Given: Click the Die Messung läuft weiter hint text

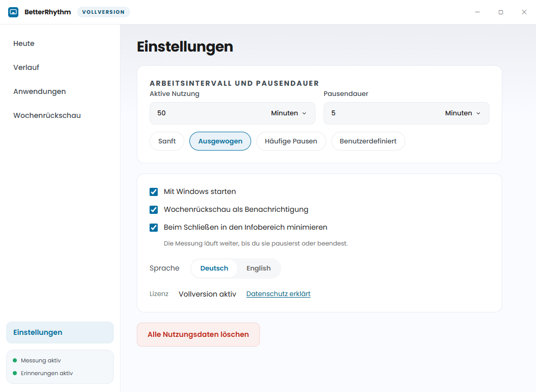Looking at the screenshot, I should click(256, 243).
